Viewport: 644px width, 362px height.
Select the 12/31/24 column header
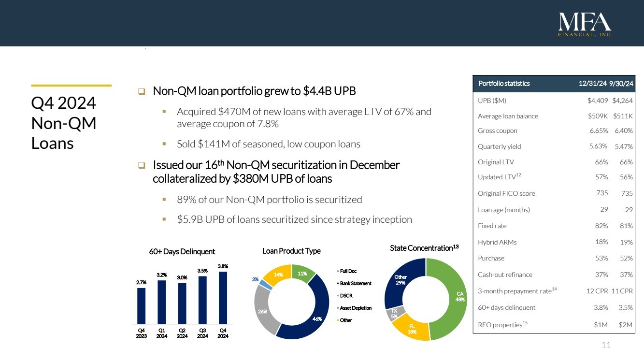click(593, 83)
